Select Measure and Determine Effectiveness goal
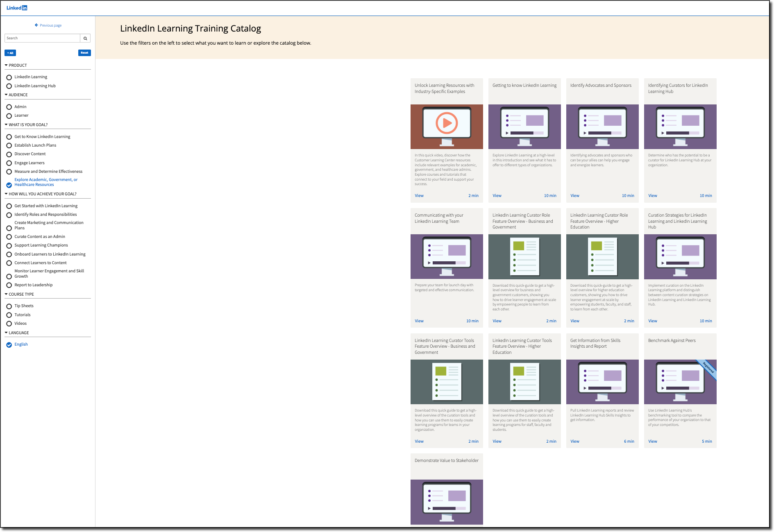The width and height of the screenshot is (774, 532). [9, 172]
